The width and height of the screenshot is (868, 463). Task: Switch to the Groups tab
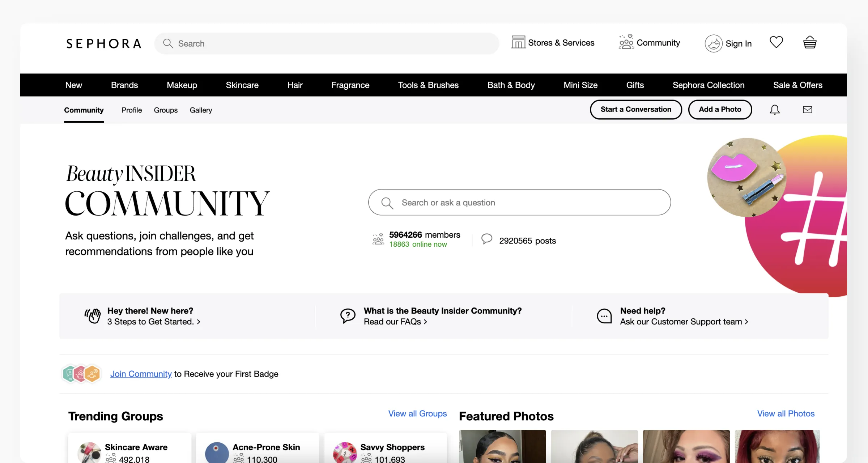click(166, 110)
